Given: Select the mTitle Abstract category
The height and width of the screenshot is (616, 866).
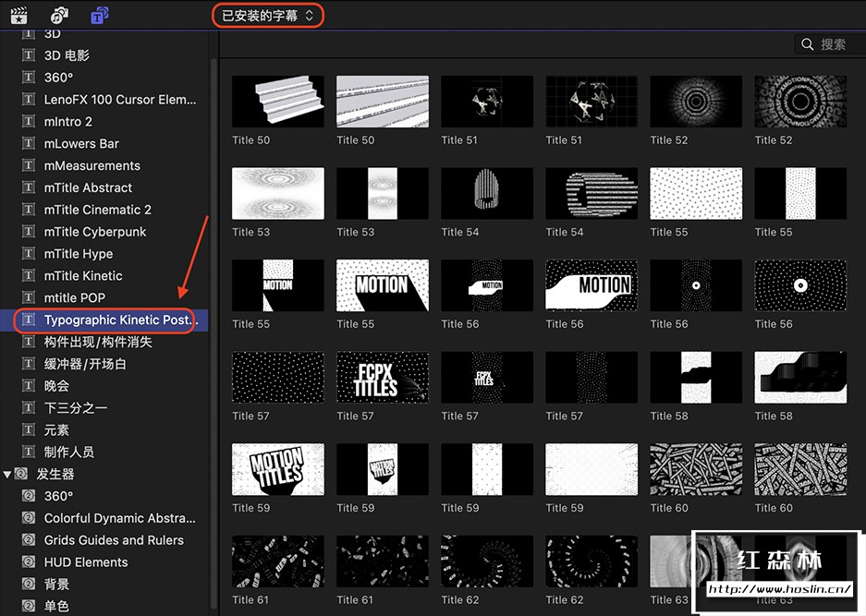Looking at the screenshot, I should coord(105,187).
